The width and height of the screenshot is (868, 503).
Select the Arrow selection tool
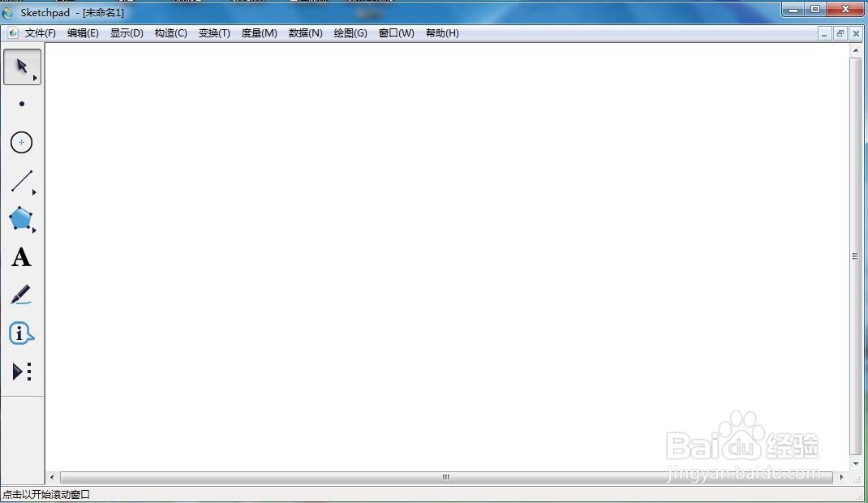[x=22, y=67]
